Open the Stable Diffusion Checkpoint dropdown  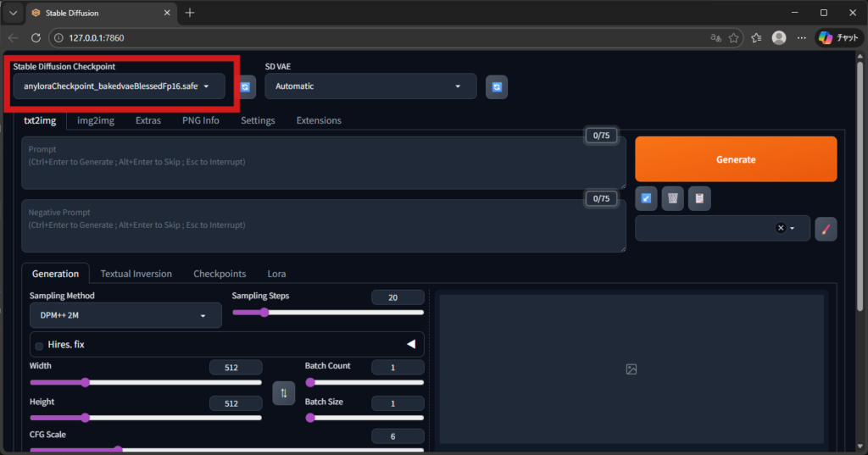[119, 86]
